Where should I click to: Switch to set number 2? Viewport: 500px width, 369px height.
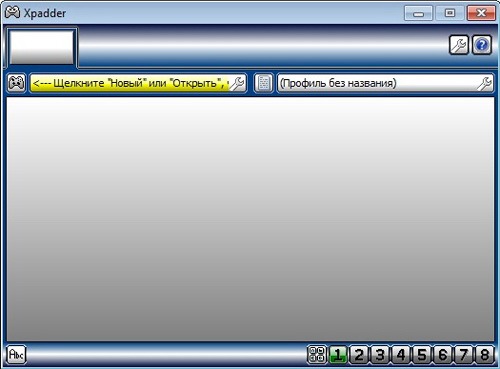(359, 354)
